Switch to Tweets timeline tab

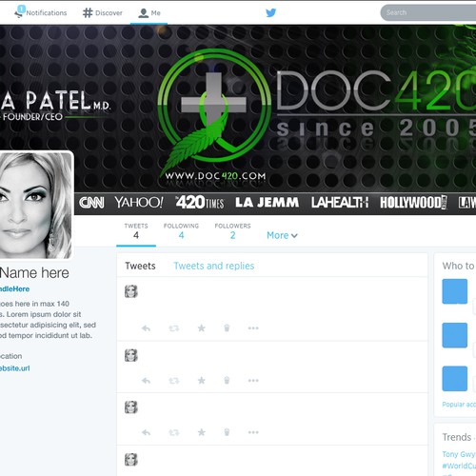[x=140, y=266]
